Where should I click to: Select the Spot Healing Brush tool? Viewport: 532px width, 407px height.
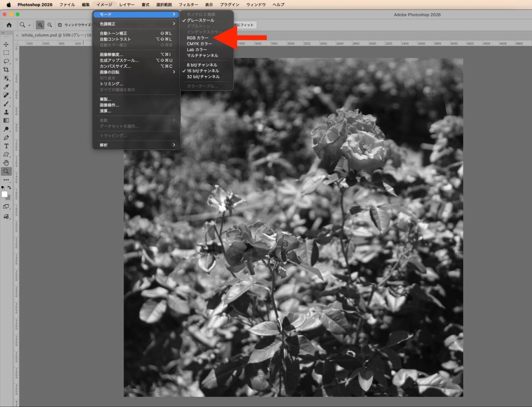click(6, 95)
